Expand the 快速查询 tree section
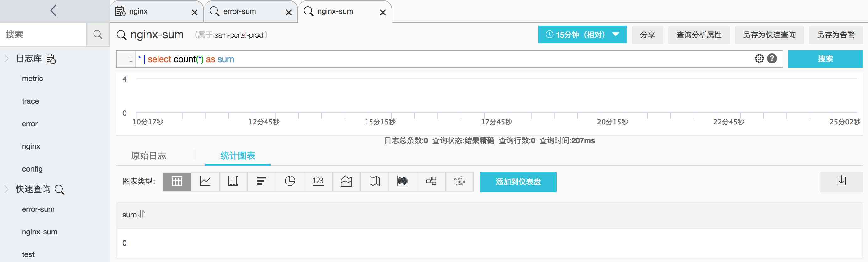Viewport: 868px width, 262px height. tap(6, 189)
